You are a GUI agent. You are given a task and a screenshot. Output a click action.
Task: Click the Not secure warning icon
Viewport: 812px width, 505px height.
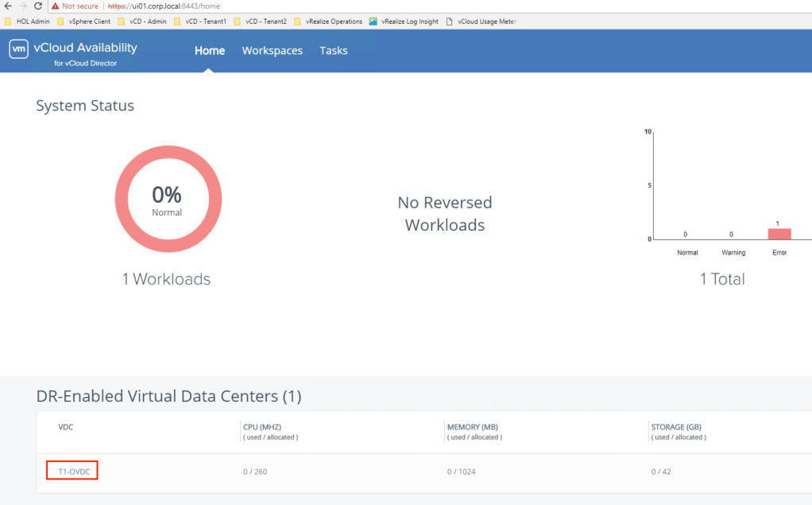click(x=56, y=6)
